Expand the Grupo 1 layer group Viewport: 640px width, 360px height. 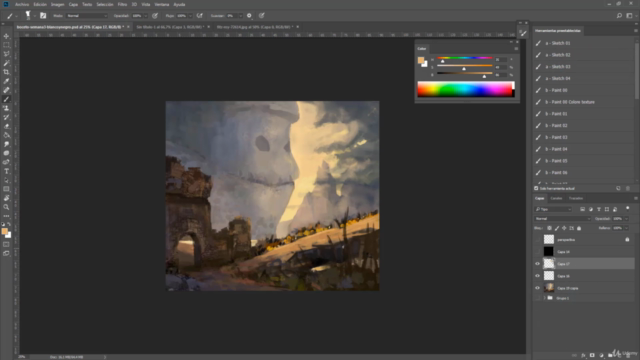tap(544, 298)
